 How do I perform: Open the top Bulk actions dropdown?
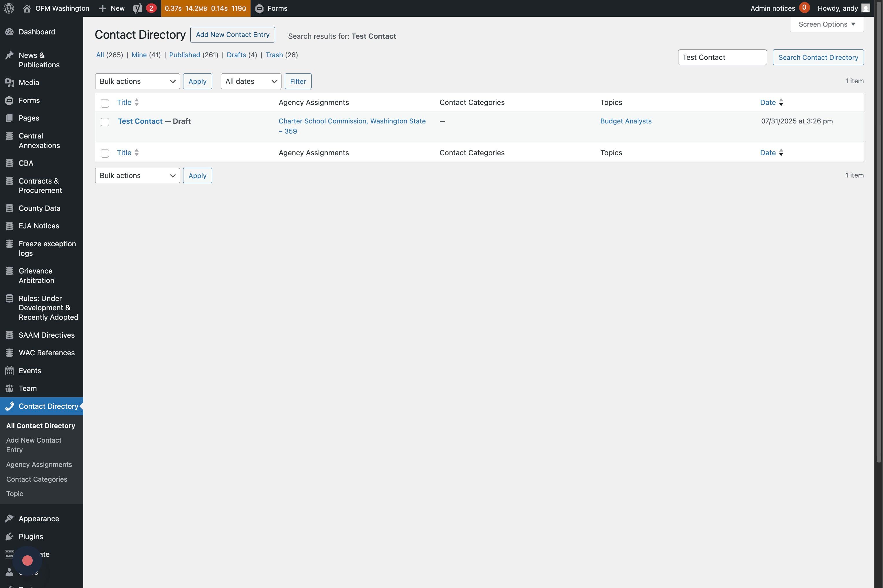point(137,81)
